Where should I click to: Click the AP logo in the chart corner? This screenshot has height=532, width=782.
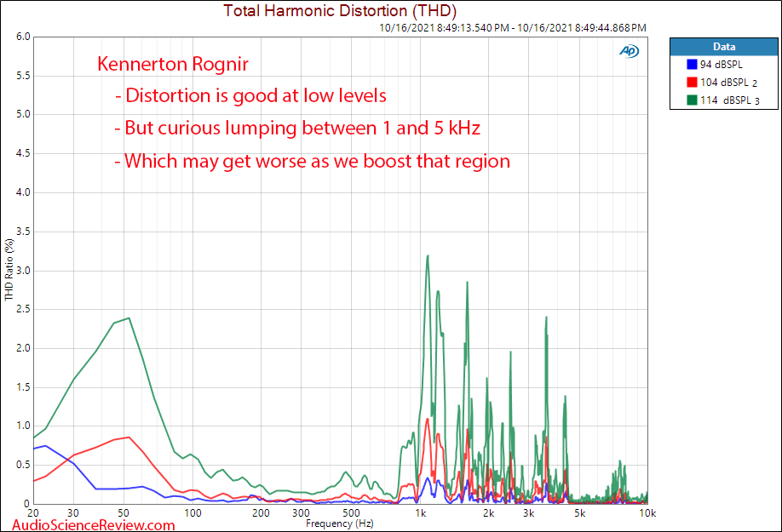coord(629,51)
